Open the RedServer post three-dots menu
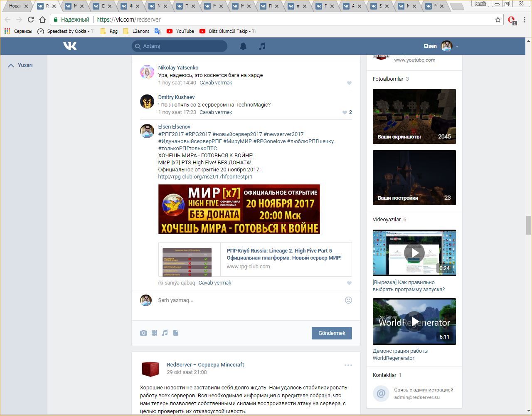The image size is (532, 416). pyautogui.click(x=348, y=365)
